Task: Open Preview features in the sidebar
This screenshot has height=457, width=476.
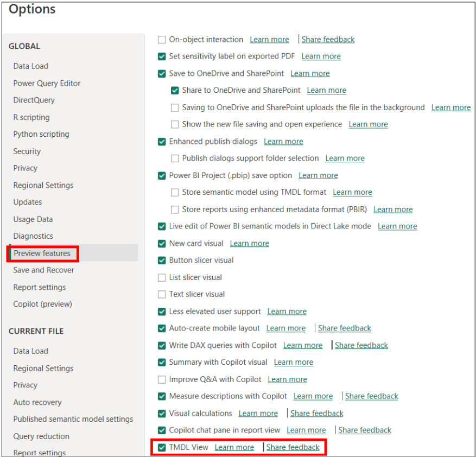Action: click(42, 253)
